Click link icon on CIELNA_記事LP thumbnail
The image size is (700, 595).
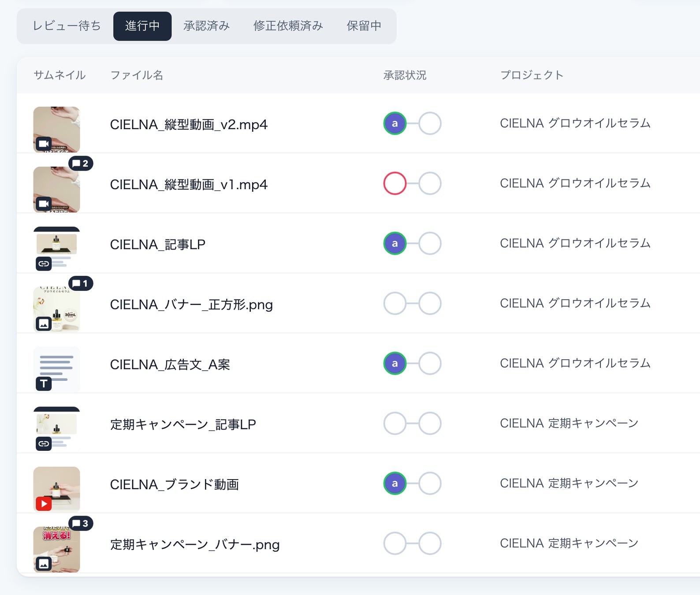44,264
